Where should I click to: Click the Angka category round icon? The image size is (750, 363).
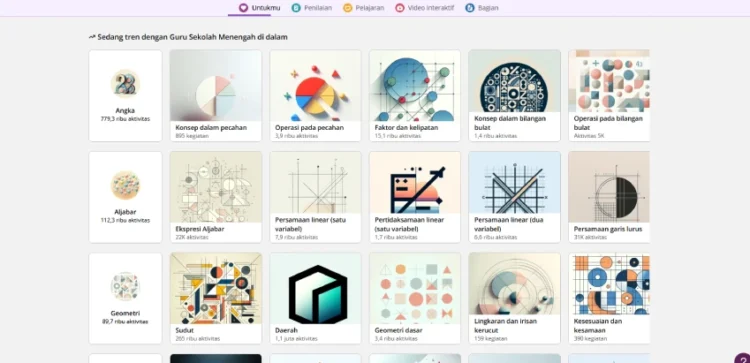pyautogui.click(x=125, y=84)
